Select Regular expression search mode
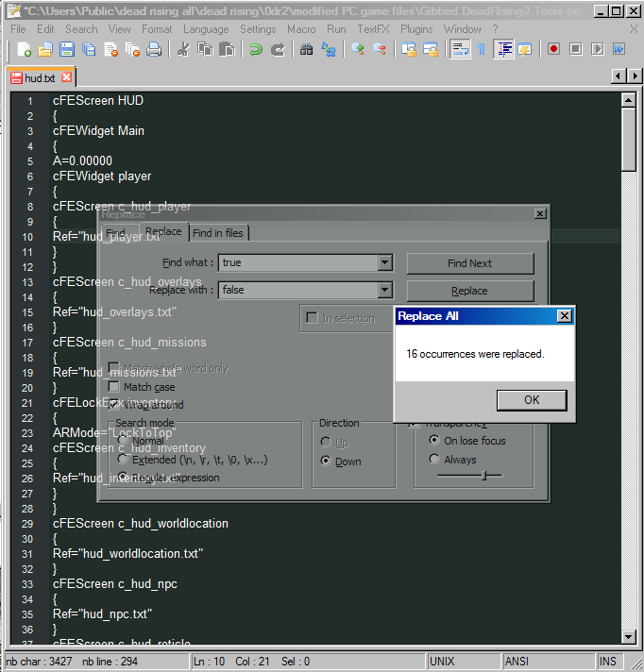 coord(123,477)
